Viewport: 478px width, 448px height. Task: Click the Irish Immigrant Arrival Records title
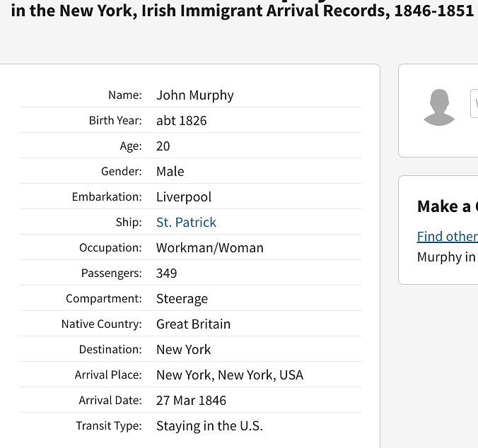pos(242,11)
